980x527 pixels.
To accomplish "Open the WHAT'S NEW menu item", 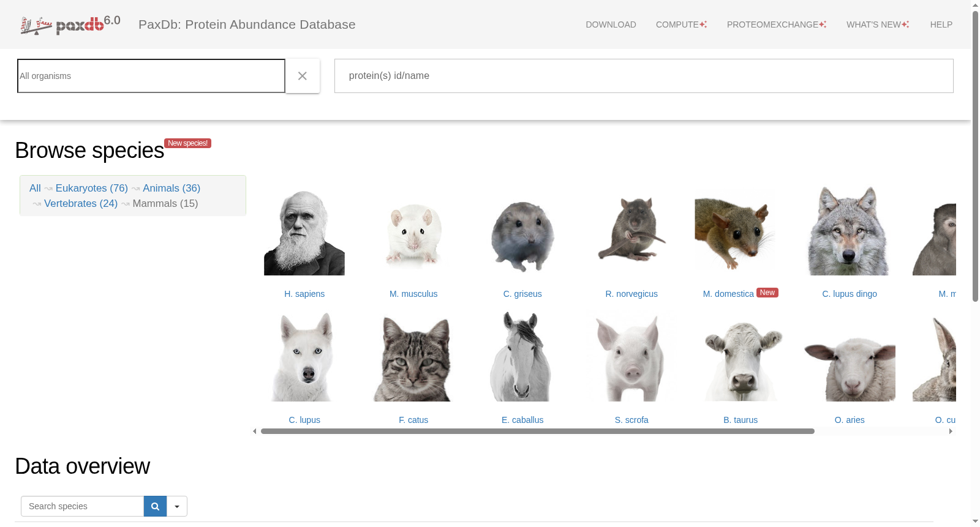I will pyautogui.click(x=878, y=24).
